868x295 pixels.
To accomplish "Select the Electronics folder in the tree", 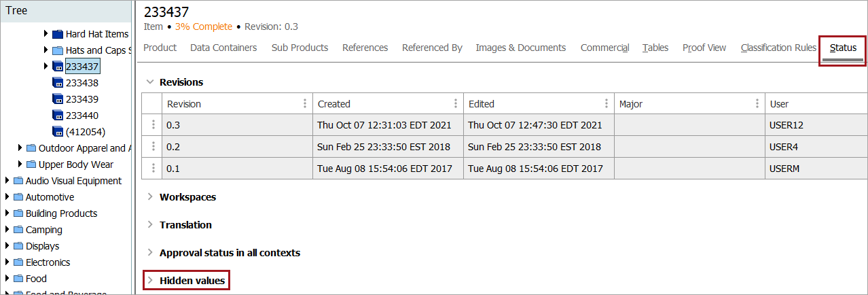I will (x=48, y=262).
